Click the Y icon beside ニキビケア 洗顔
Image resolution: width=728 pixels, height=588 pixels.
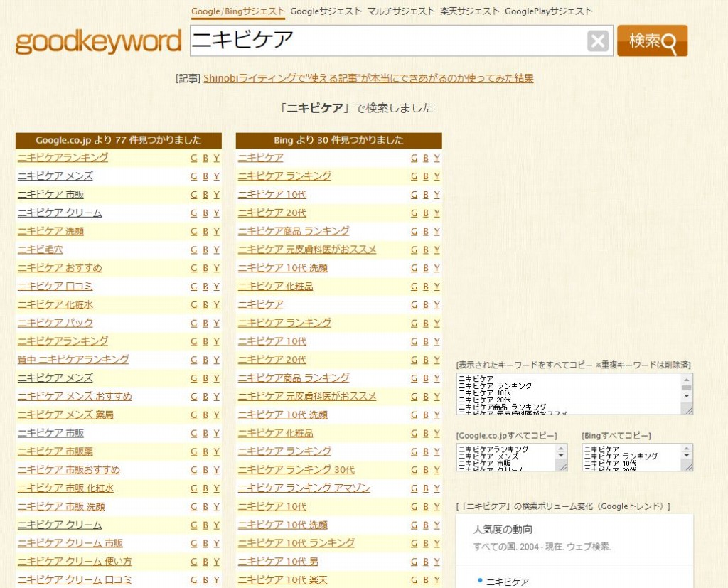pyautogui.click(x=216, y=231)
